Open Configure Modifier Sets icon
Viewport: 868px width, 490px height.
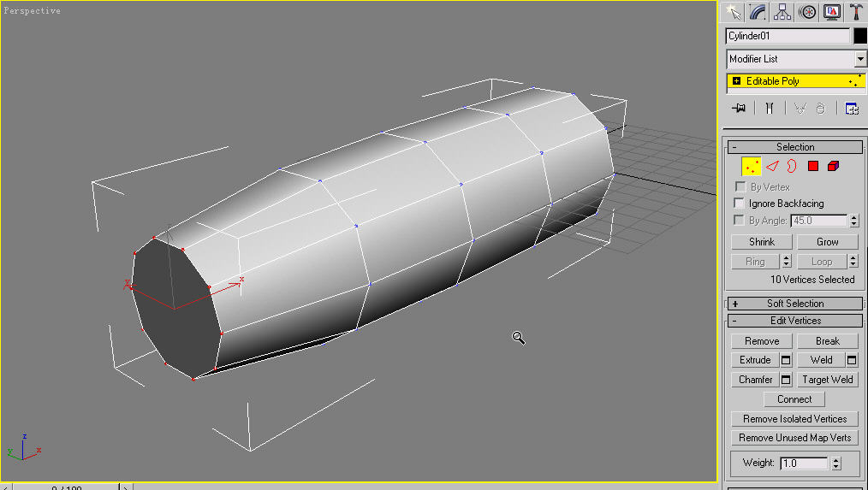pos(852,109)
